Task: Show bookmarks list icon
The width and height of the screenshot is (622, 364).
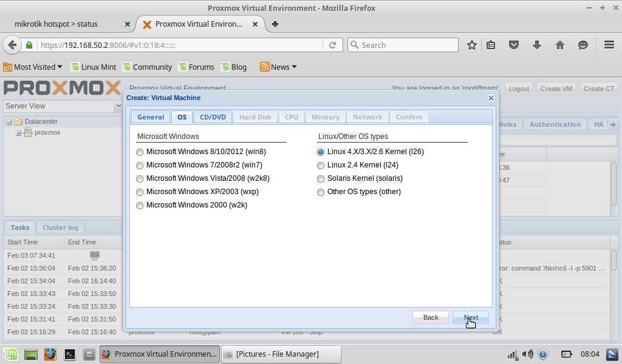Action: [x=491, y=45]
